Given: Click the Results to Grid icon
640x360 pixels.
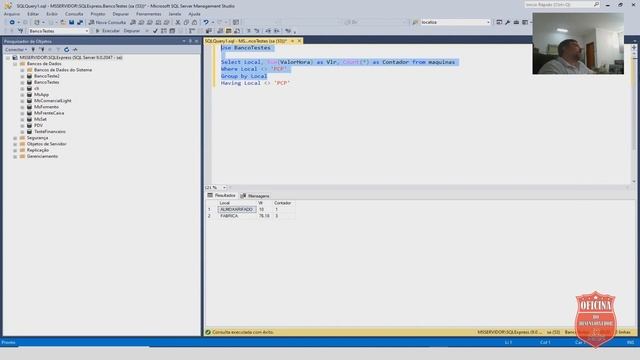Looking at the screenshot, I should (x=229, y=31).
